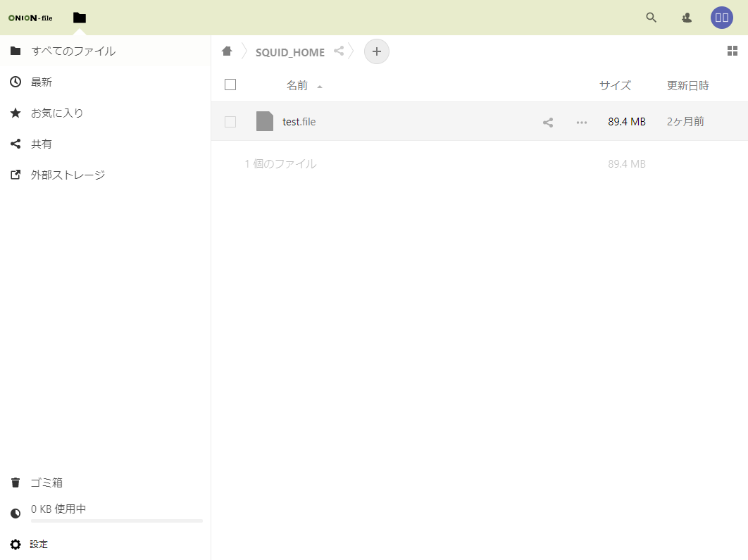
Task: Go to home folder icon
Action: click(x=227, y=51)
